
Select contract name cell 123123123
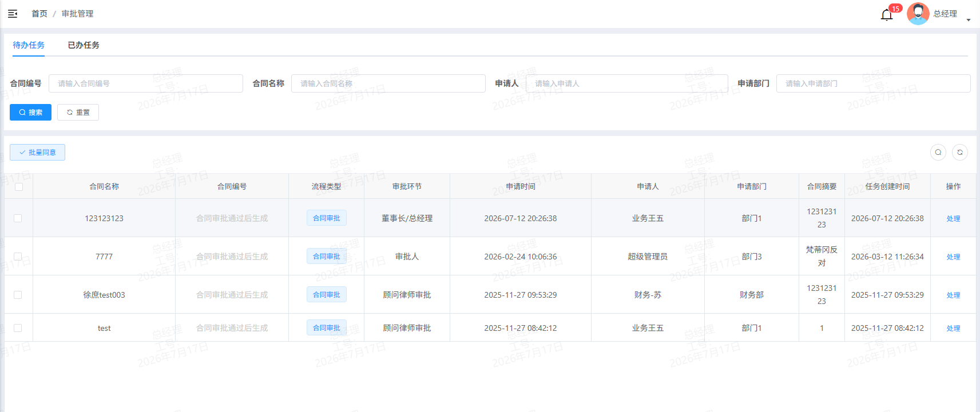pyautogui.click(x=104, y=218)
